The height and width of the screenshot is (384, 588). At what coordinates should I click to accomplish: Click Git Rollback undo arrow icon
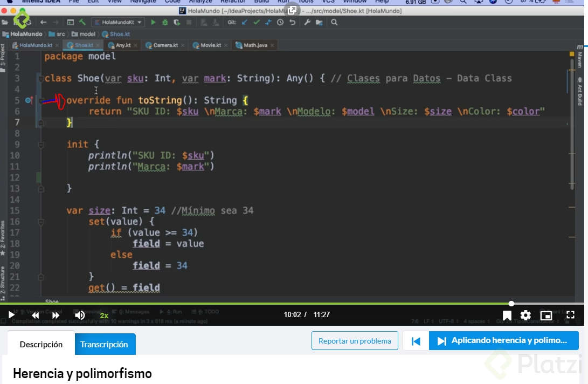coord(293,23)
